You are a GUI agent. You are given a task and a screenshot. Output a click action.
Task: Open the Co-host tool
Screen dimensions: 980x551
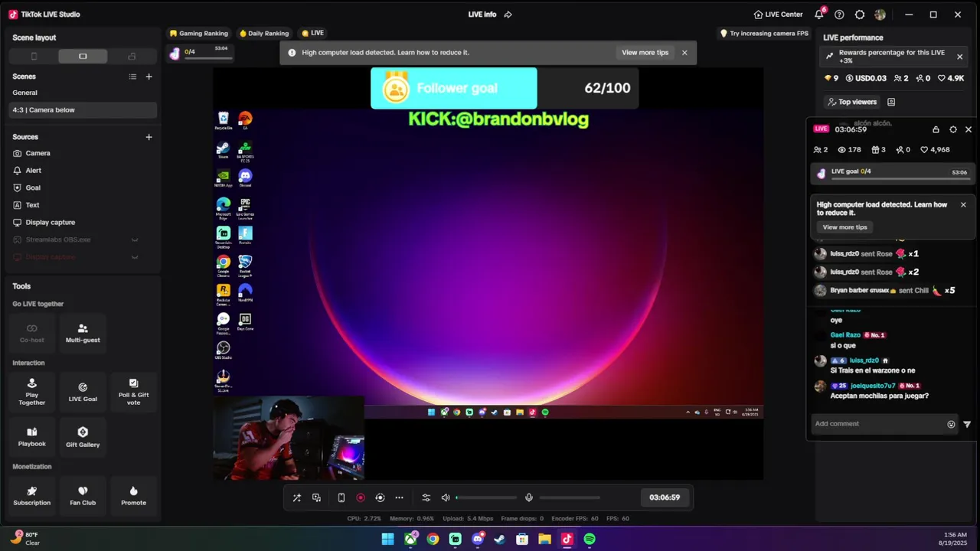point(32,333)
